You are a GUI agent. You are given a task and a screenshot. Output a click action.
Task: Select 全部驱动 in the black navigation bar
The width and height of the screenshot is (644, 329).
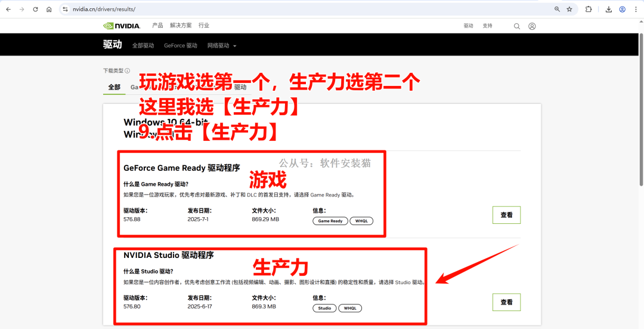143,45
